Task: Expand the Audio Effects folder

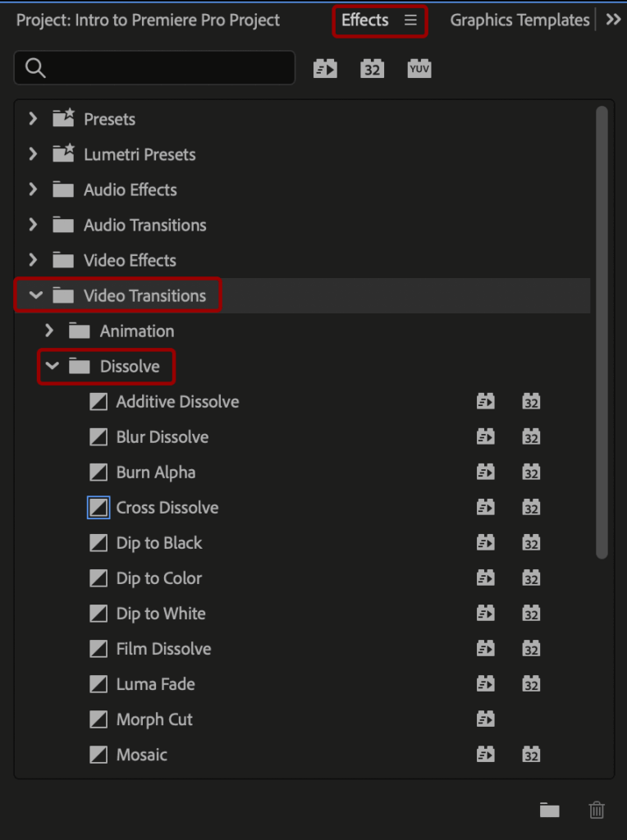Action: 33,189
